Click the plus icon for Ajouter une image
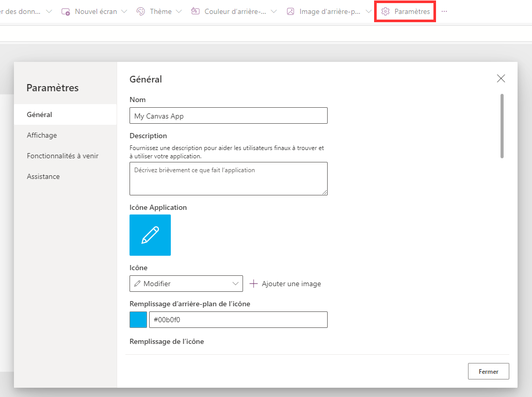 pyautogui.click(x=253, y=284)
